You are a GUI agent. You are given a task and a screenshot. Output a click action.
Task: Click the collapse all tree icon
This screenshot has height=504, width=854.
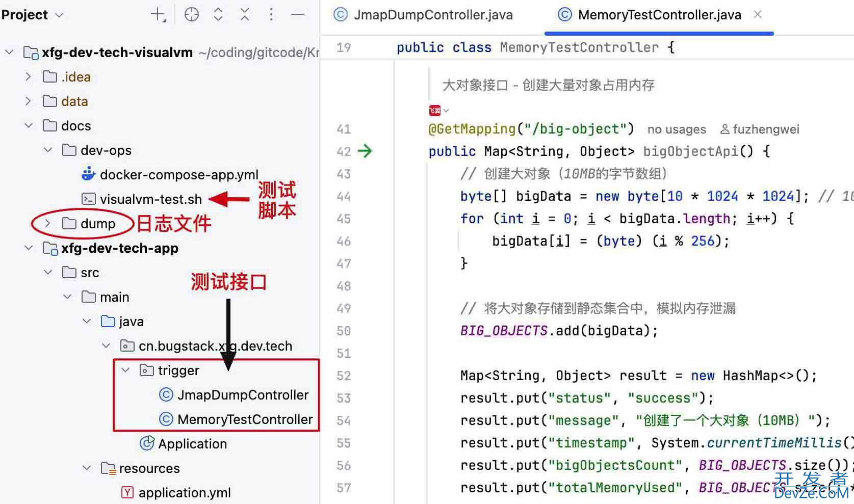pos(245,15)
